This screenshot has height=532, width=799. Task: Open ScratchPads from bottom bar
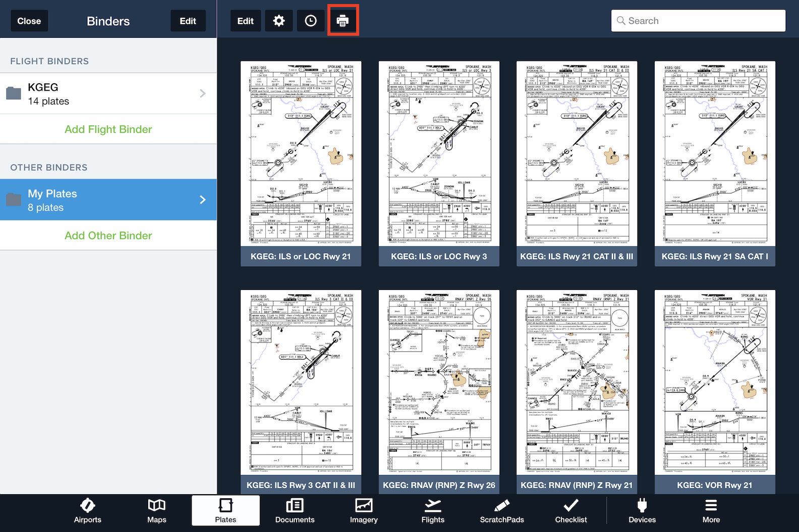point(502,511)
